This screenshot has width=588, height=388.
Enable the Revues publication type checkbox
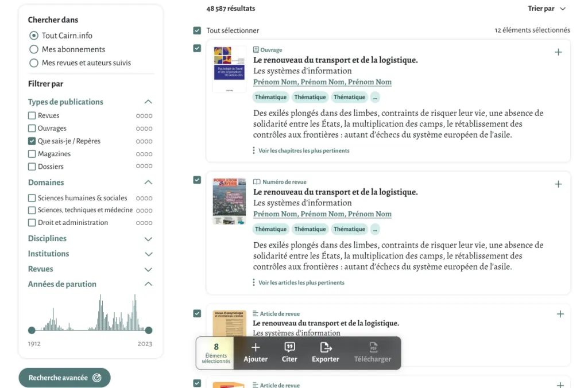point(32,116)
